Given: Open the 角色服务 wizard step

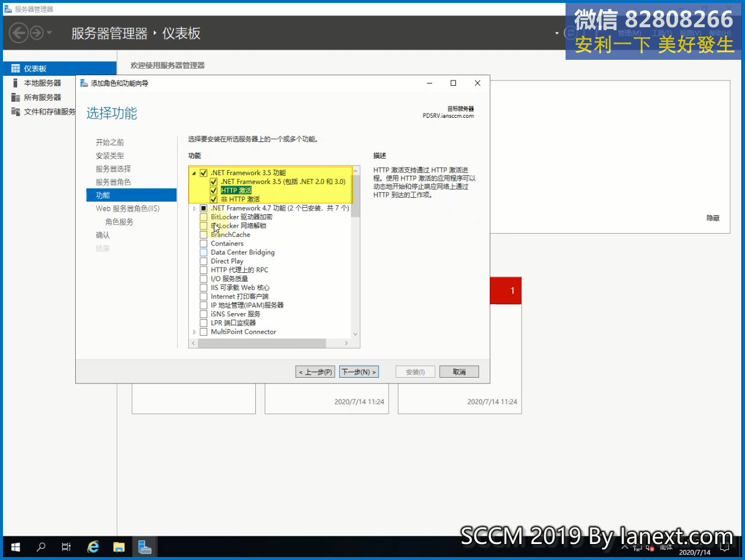Looking at the screenshot, I should click(119, 222).
